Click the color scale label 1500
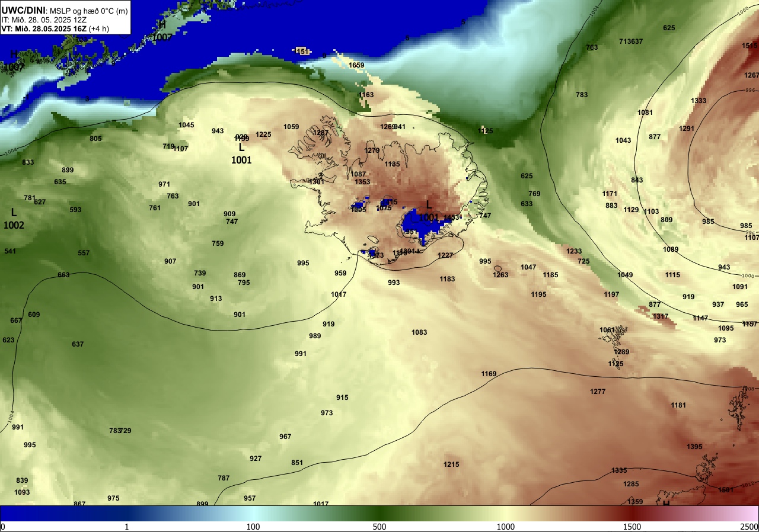Image resolution: width=759 pixels, height=532 pixels. coord(632,527)
